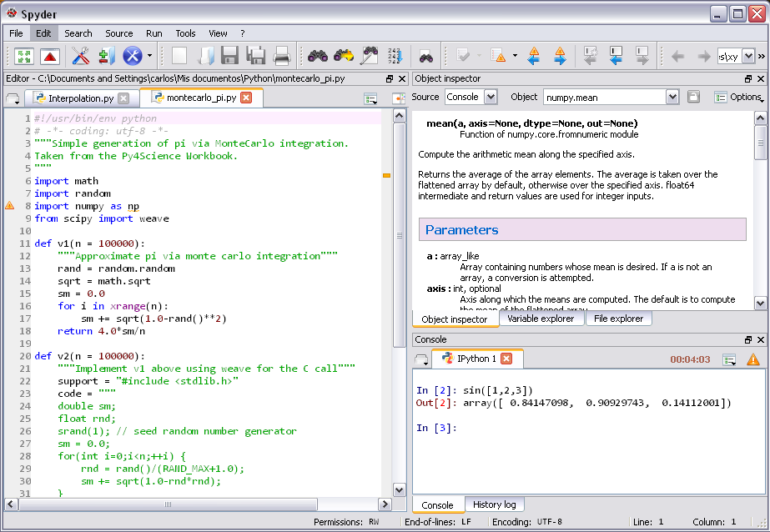This screenshot has width=770, height=532.
Task: Click the New file blank page icon
Action: [179, 57]
